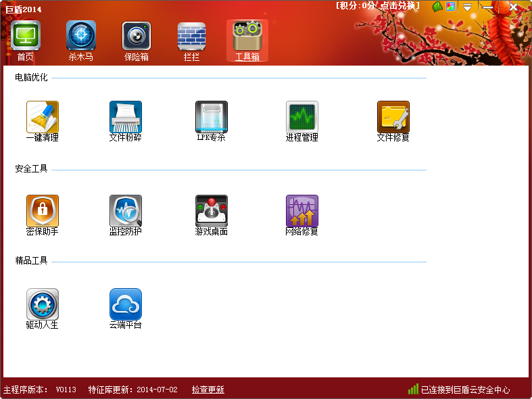
Task: Click the 已连接到巨盾云安全中心 status text
Action: pyautogui.click(x=466, y=390)
